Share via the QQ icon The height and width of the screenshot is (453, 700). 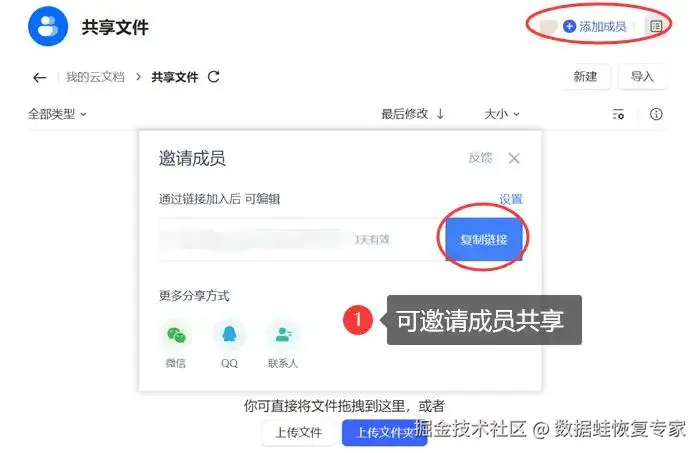click(229, 335)
